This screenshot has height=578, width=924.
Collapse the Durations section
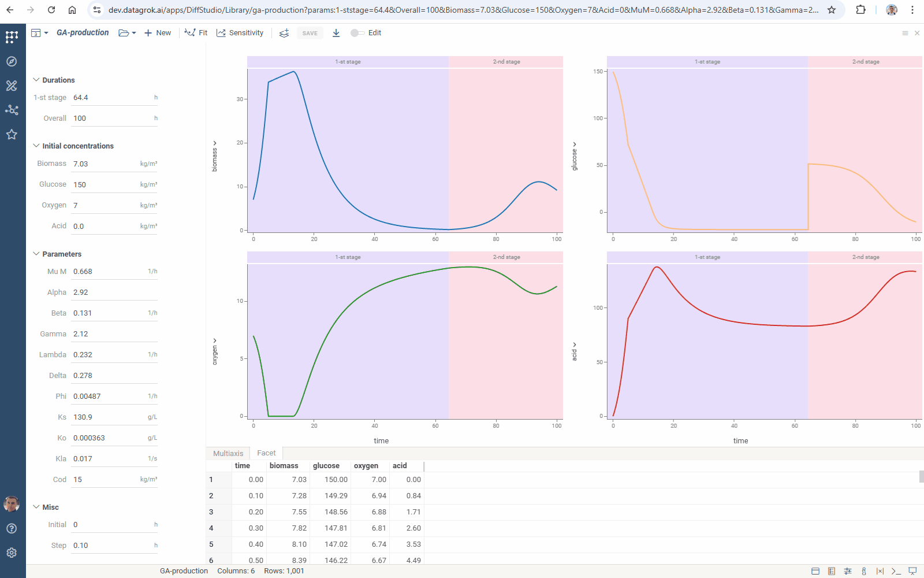tap(36, 80)
